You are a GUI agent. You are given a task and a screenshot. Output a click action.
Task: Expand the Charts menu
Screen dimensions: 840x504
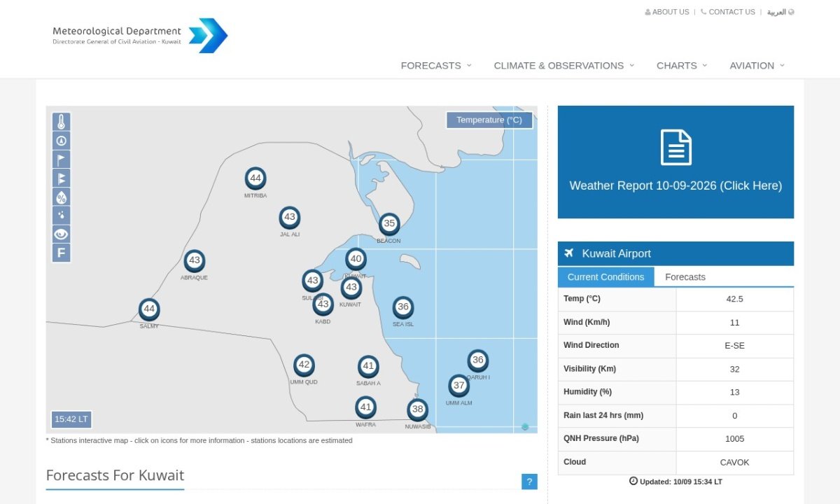click(682, 65)
